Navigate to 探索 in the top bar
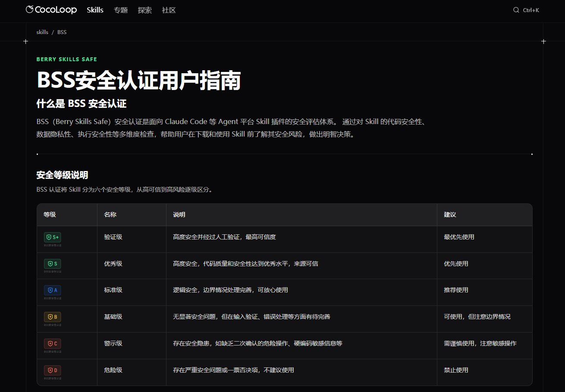The height and width of the screenshot is (392, 565). click(144, 10)
